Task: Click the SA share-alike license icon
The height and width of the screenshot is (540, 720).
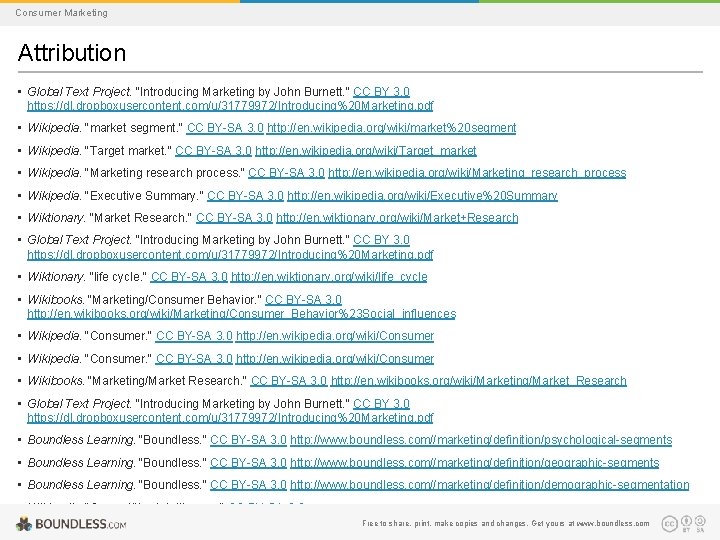Action: click(700, 523)
